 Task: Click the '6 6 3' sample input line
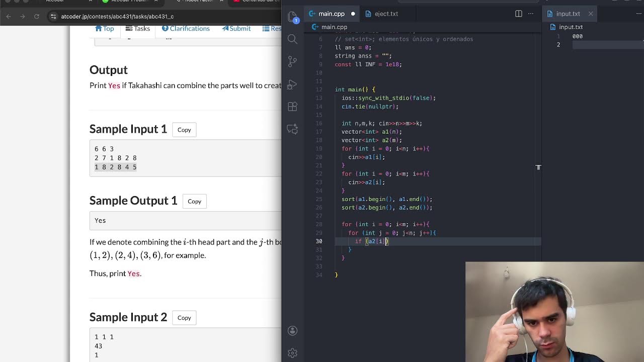[104, 149]
